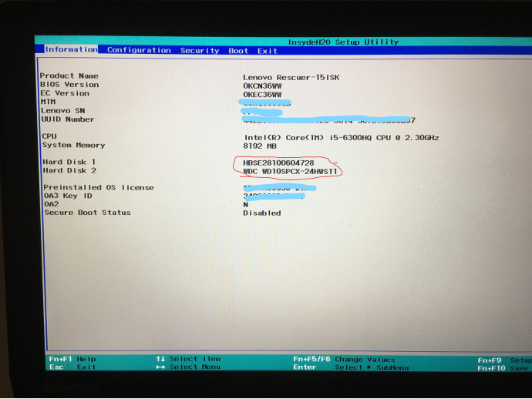The width and height of the screenshot is (532, 399).
Task: Click the EC Version label
Action: 65,93
